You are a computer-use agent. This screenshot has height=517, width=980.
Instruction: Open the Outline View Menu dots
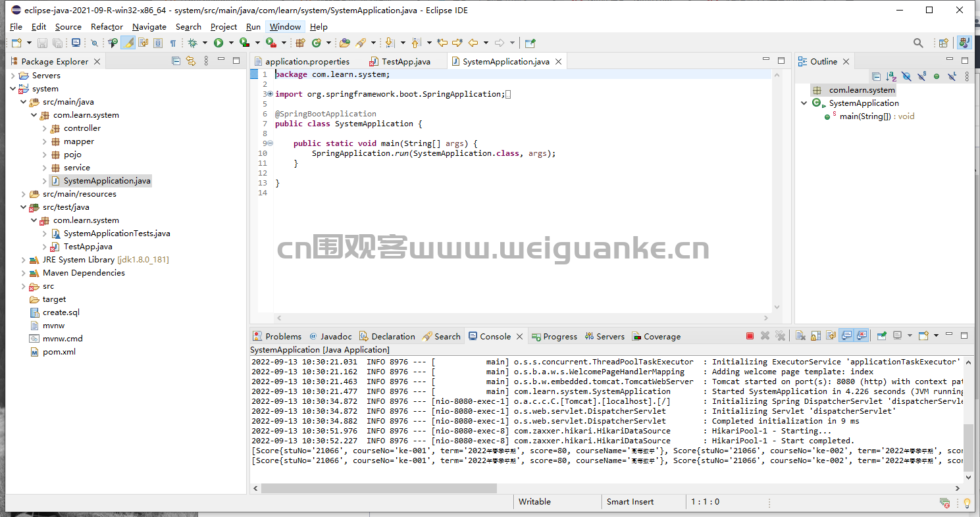coord(967,76)
